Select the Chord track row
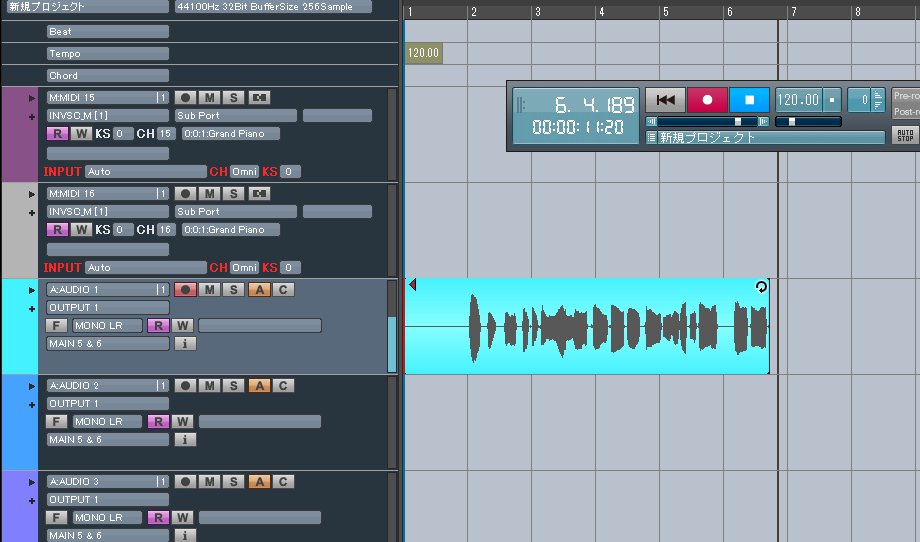920x542 pixels. click(108, 76)
